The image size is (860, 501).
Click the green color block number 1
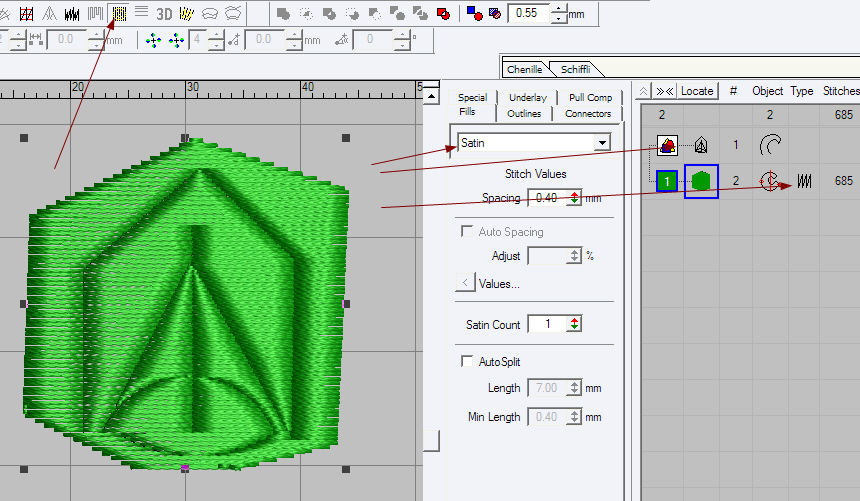(667, 181)
